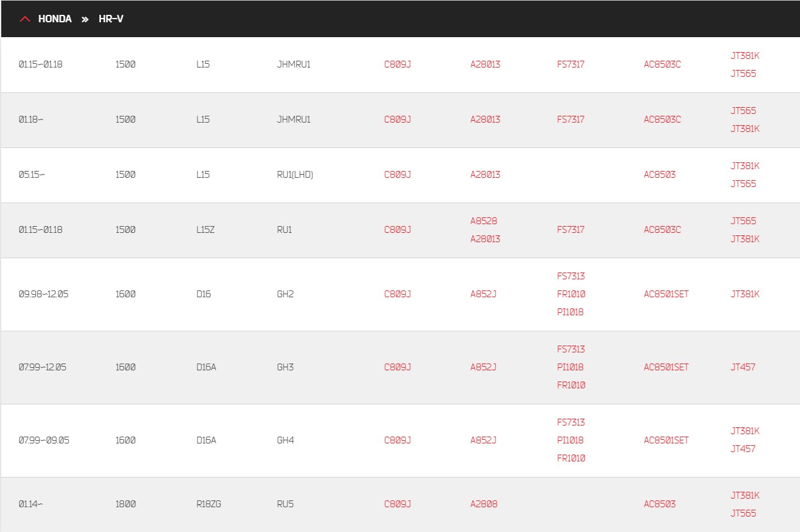
Task: Open part A8528 in the L15Z row
Action: pyautogui.click(x=484, y=221)
